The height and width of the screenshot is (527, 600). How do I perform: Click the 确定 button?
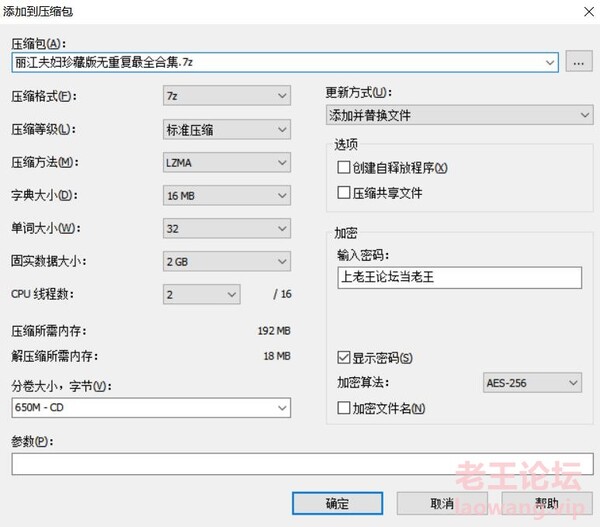[338, 503]
